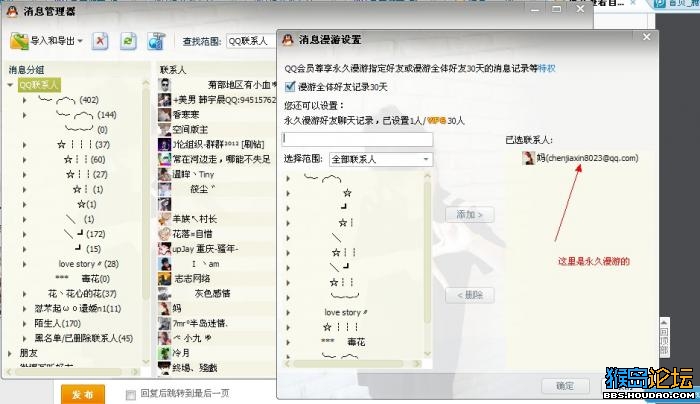The image size is (700, 404).
Task: Select chosen contact 妈 chenjiaxin8023@qq.com
Action: [580, 158]
